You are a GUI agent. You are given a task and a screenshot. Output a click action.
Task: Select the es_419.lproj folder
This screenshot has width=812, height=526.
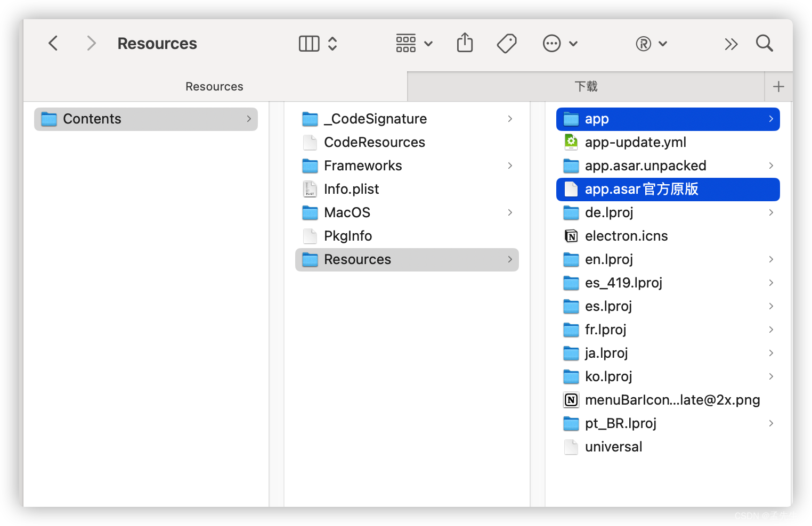(668, 283)
